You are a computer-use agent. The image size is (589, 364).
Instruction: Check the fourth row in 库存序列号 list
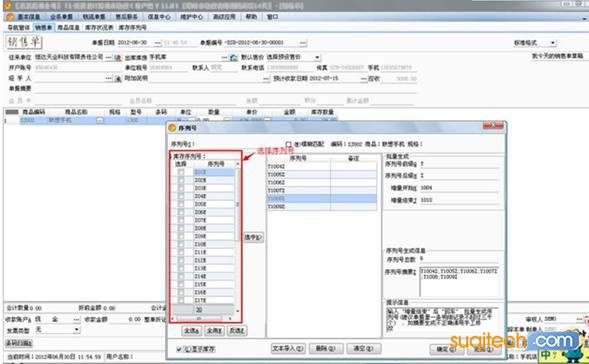[181, 196]
